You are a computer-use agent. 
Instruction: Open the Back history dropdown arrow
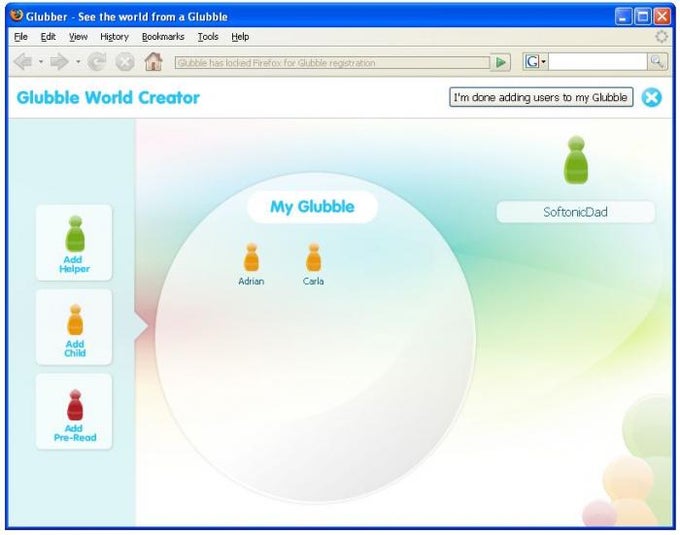[x=40, y=62]
